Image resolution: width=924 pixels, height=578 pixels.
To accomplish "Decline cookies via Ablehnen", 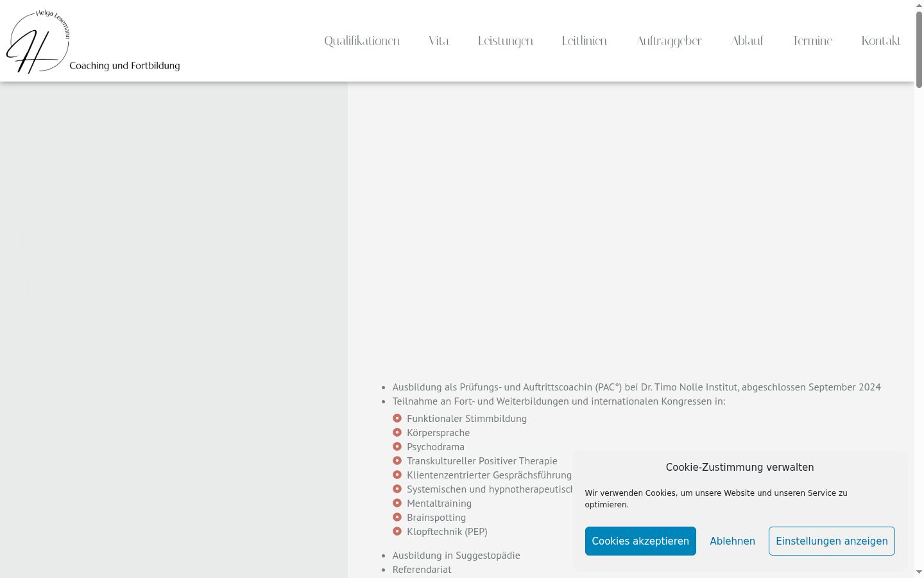I will (732, 541).
